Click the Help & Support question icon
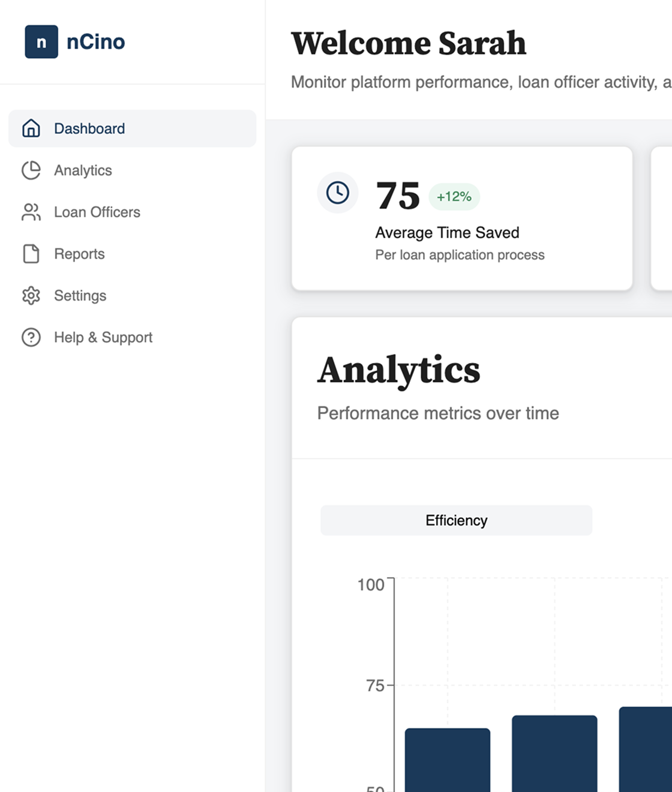This screenshot has height=792, width=672. [x=31, y=337]
